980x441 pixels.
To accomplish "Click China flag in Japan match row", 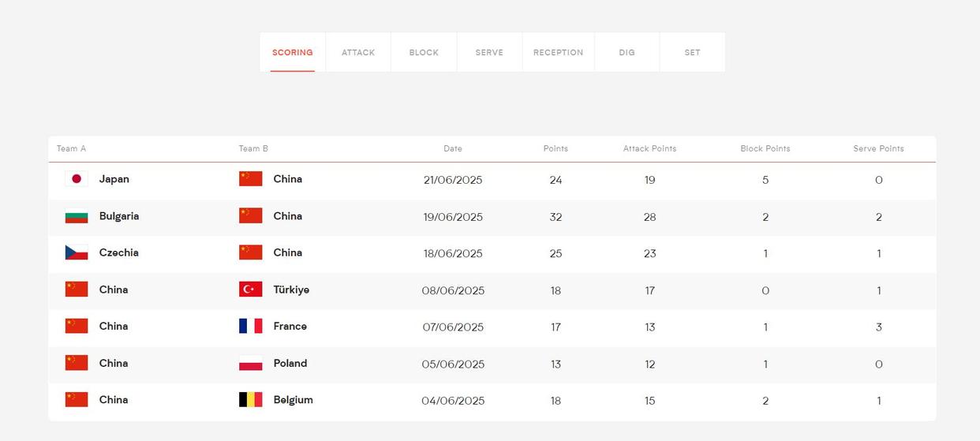I will coord(251,179).
